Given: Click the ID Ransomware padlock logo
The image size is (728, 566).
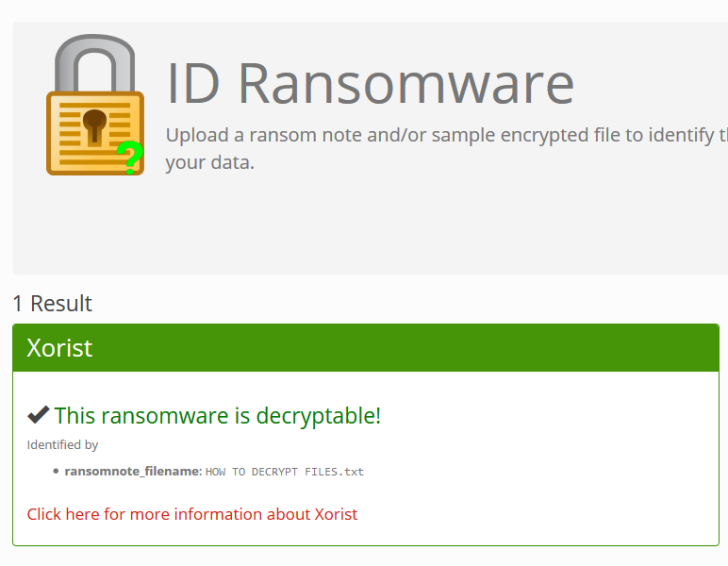Looking at the screenshot, I should 95,105.
